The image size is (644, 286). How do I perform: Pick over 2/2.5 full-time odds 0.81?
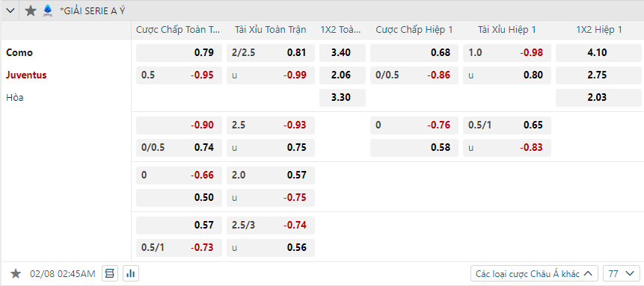(271, 52)
